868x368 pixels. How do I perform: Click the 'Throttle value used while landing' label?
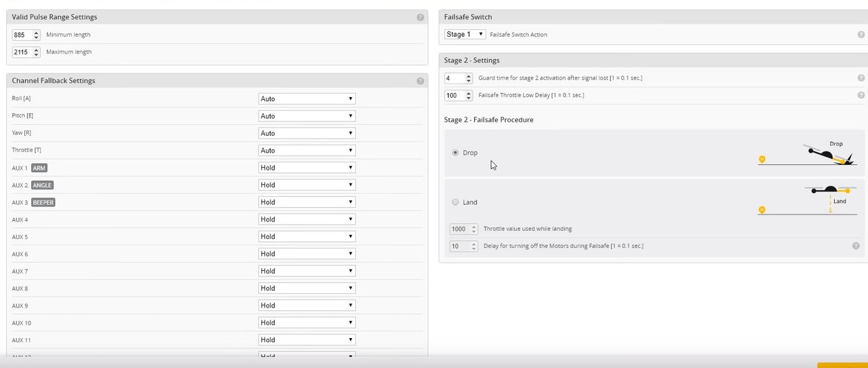tap(528, 229)
